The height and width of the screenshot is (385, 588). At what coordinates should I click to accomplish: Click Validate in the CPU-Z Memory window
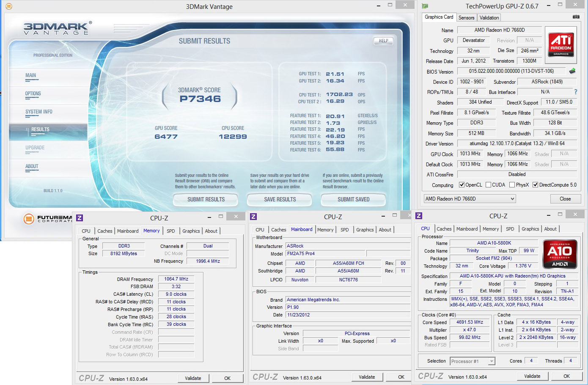pos(193,378)
